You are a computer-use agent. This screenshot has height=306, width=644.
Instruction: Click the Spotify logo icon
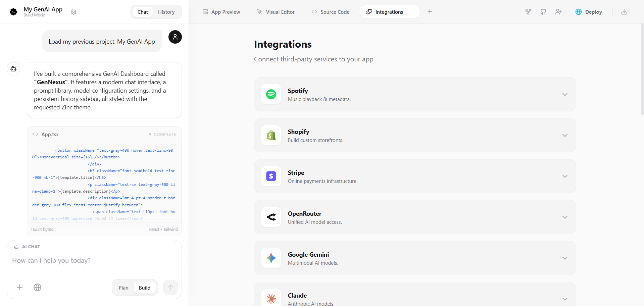[271, 94]
